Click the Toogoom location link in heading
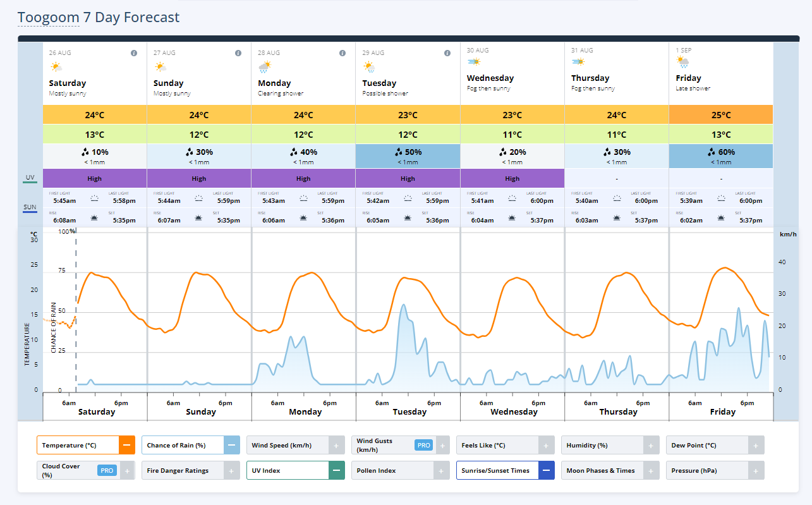Viewport: 812px width, 505px height. tap(49, 17)
